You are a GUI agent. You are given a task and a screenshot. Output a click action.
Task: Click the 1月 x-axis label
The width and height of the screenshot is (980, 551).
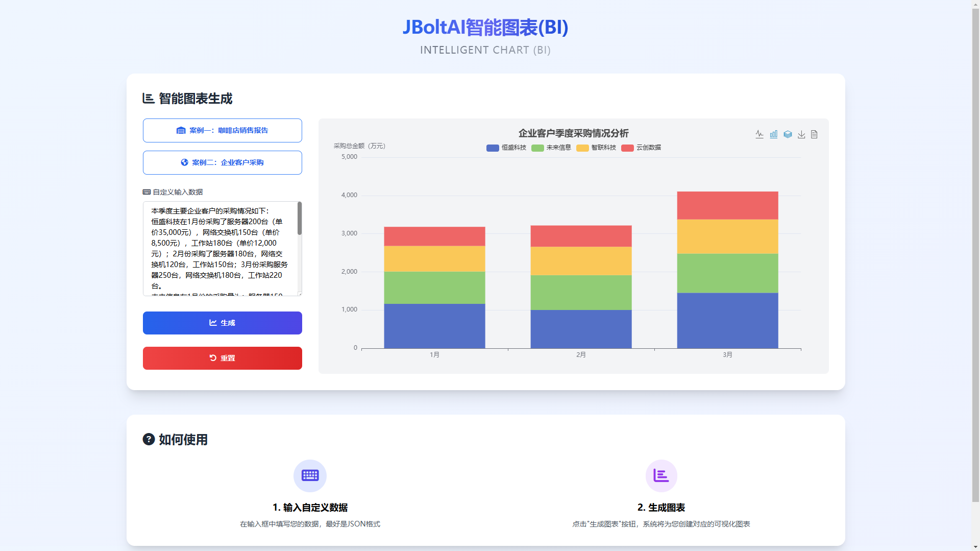(x=434, y=355)
